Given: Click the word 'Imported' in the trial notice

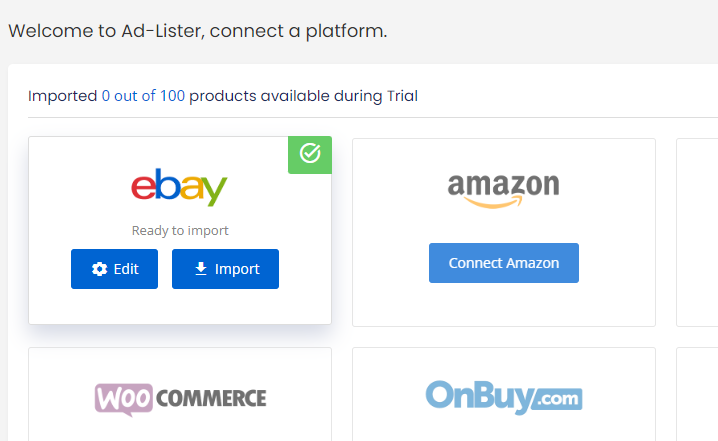Looking at the screenshot, I should (x=63, y=96).
